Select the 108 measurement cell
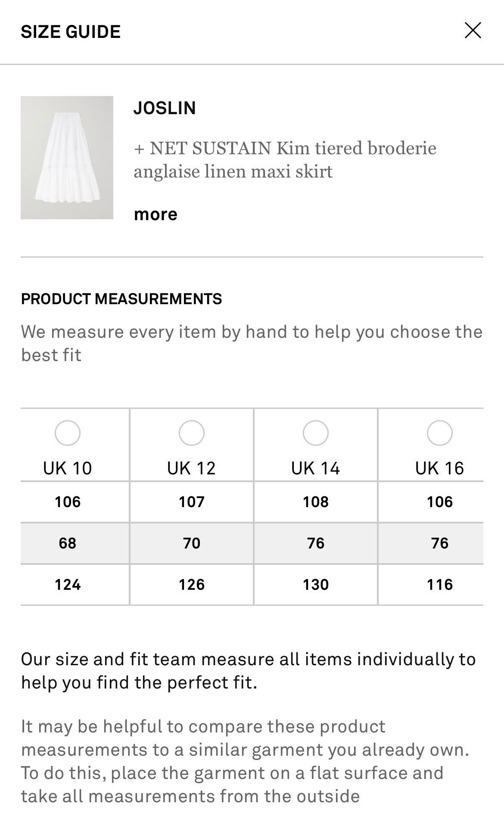504x838 pixels. click(316, 502)
